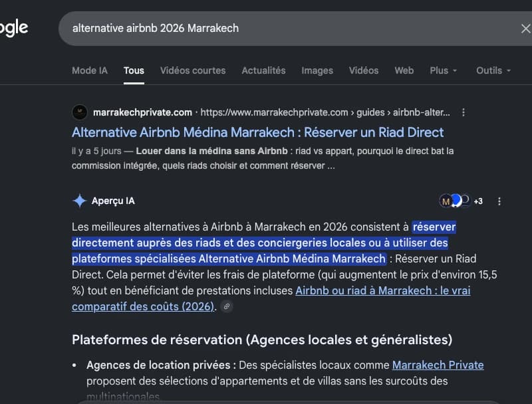Image resolution: width=532 pixels, height=404 pixels.
Task: Clear the search box with the X icon
Action: tap(525, 29)
